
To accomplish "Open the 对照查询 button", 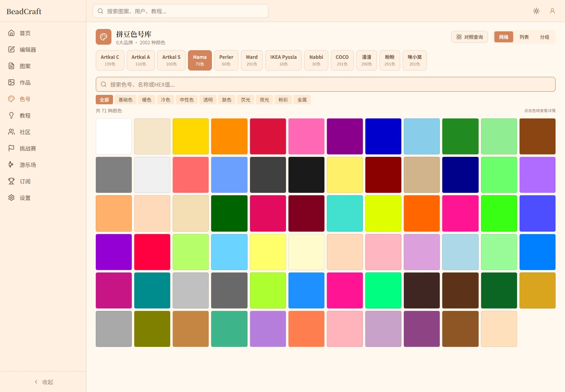I will click(470, 37).
